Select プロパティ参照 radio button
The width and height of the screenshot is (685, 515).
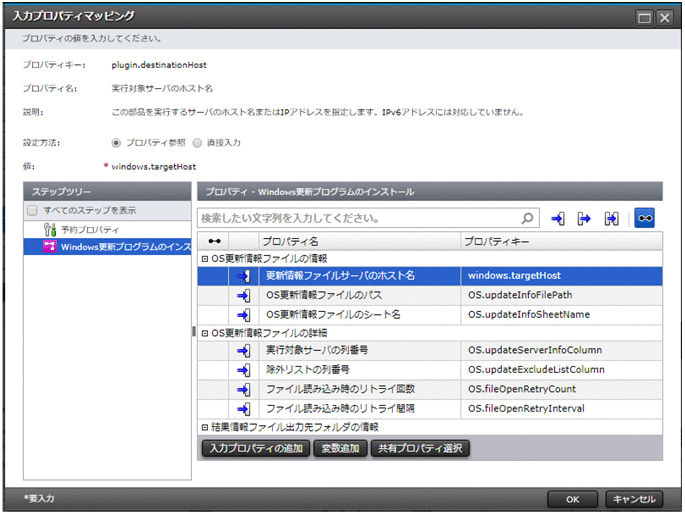click(116, 143)
